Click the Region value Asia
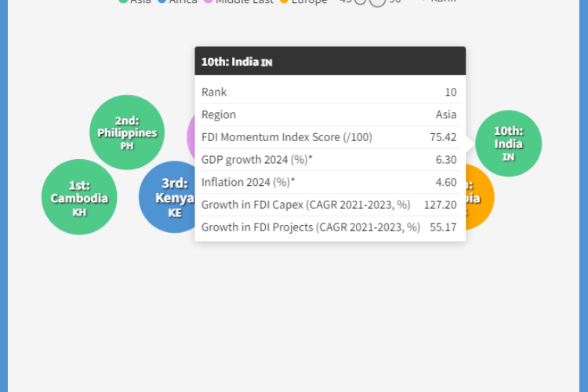588x392 pixels. (446, 114)
